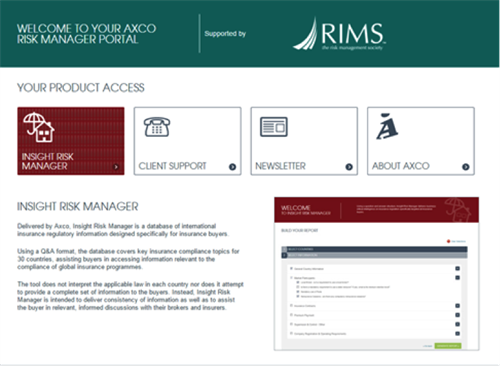500x366 pixels.
Task: Click the telephone icon in Client Support
Action: click(157, 127)
